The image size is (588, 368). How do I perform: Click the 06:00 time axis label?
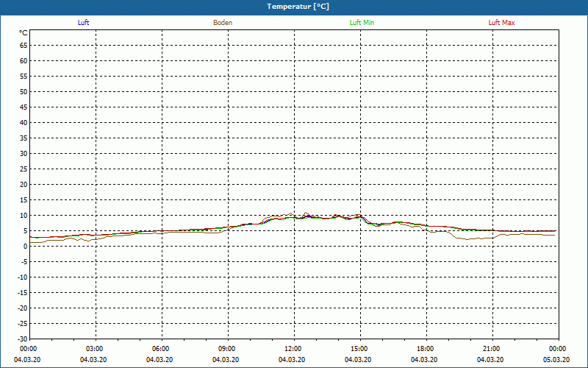[x=161, y=349]
